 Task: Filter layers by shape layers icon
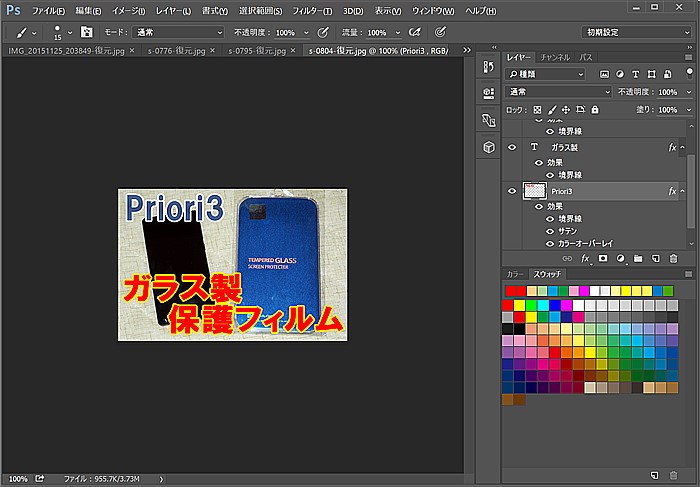coord(651,74)
